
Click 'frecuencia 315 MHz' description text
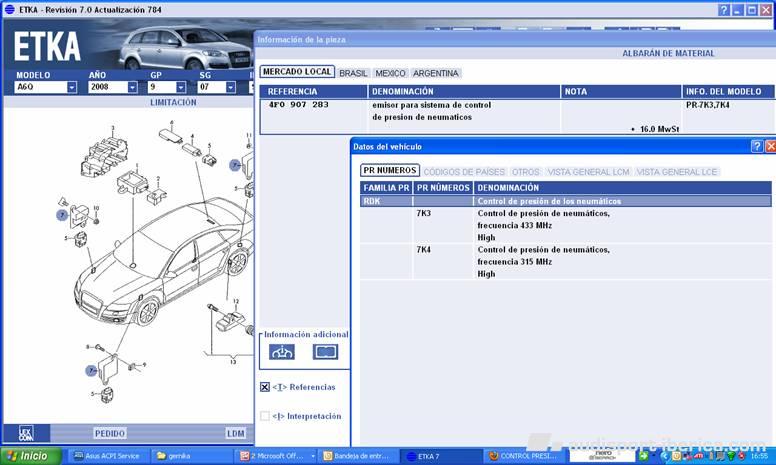[x=515, y=262]
